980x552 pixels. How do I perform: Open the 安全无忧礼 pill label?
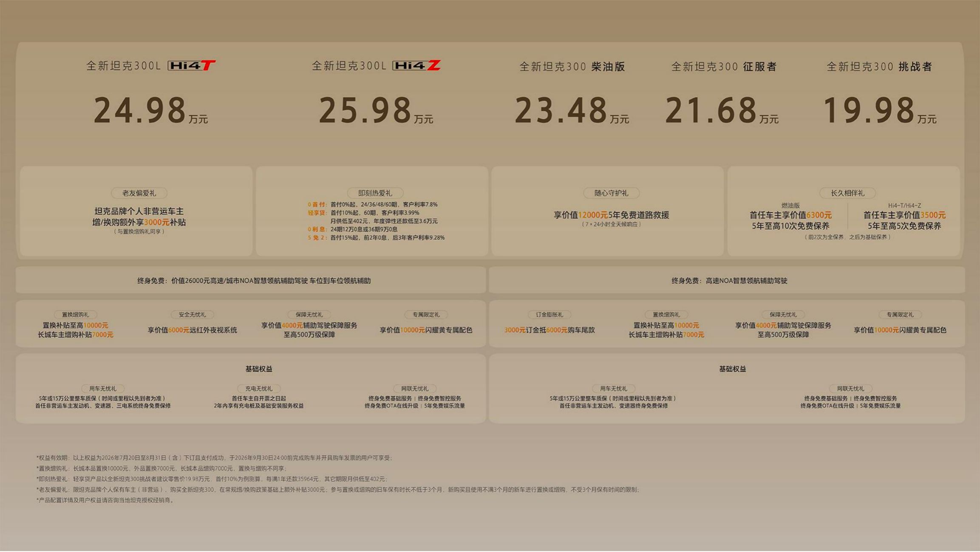192,315
